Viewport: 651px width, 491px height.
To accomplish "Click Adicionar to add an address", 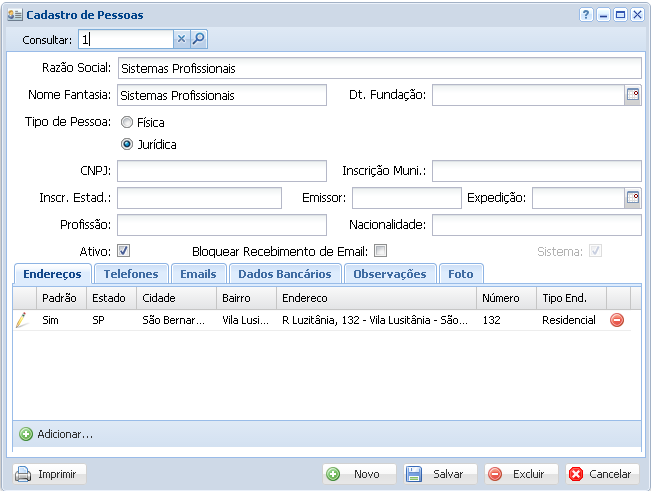I will [56, 434].
